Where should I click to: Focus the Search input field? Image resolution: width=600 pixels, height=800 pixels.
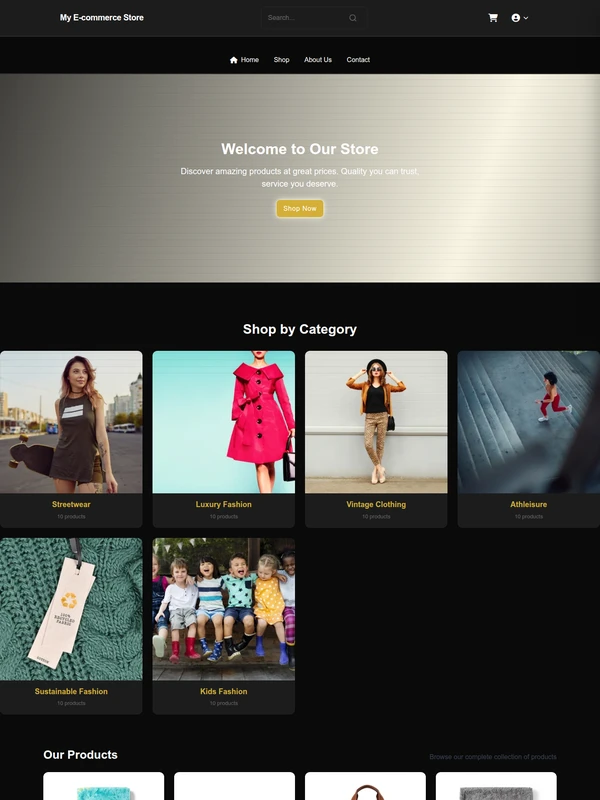click(314, 18)
